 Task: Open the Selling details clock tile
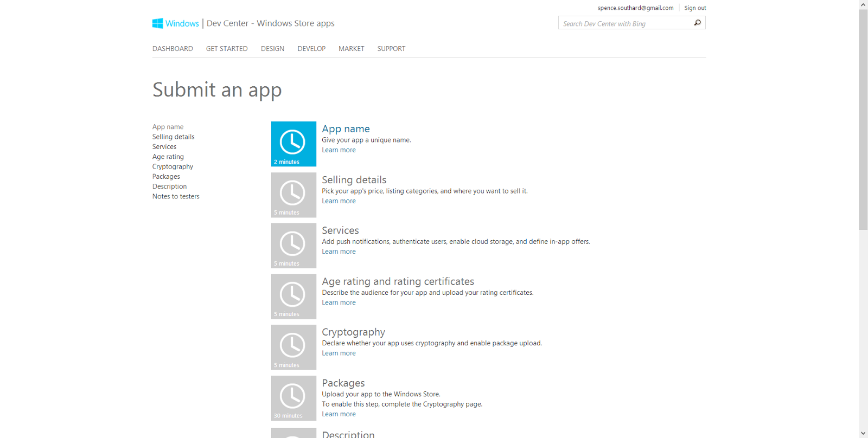(x=293, y=195)
